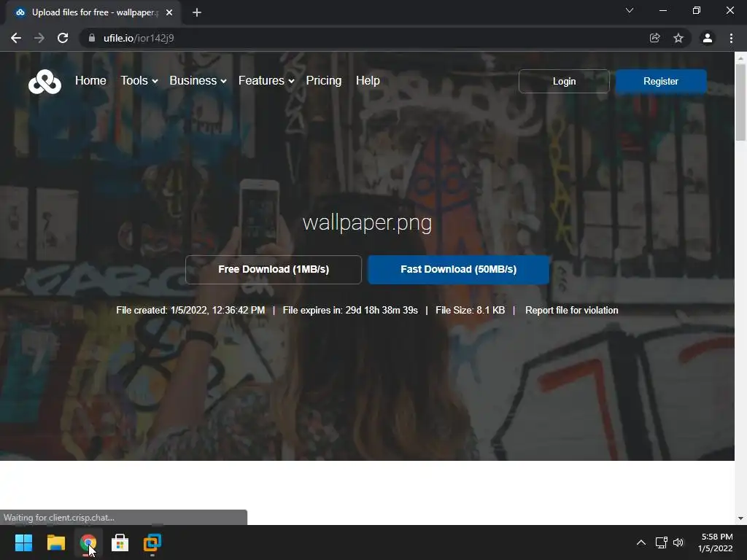
Task: Start the Free Download (1MB/s)
Action: [x=274, y=270]
